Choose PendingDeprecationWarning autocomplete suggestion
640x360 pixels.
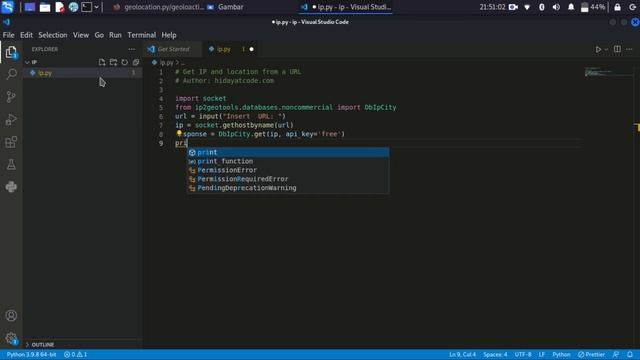(288, 188)
